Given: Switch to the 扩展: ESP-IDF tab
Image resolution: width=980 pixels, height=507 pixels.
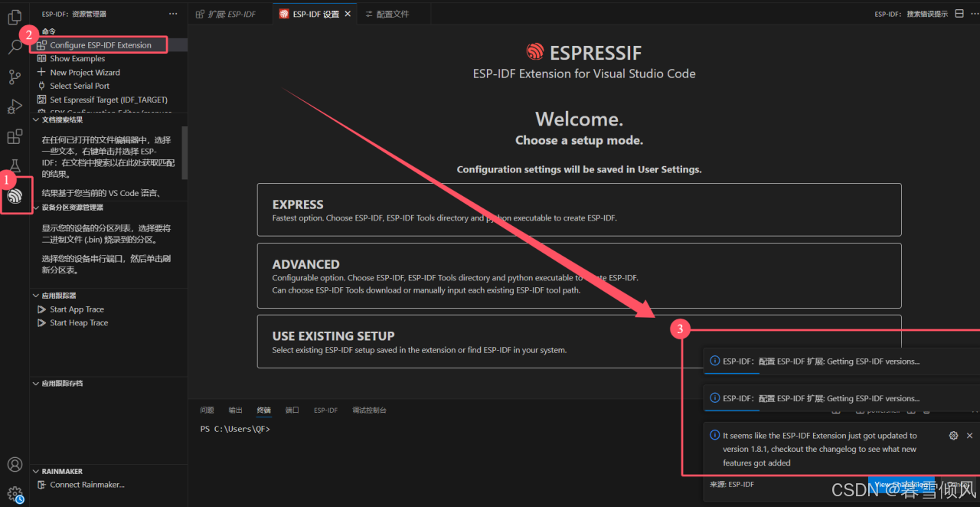Looking at the screenshot, I should (x=230, y=14).
